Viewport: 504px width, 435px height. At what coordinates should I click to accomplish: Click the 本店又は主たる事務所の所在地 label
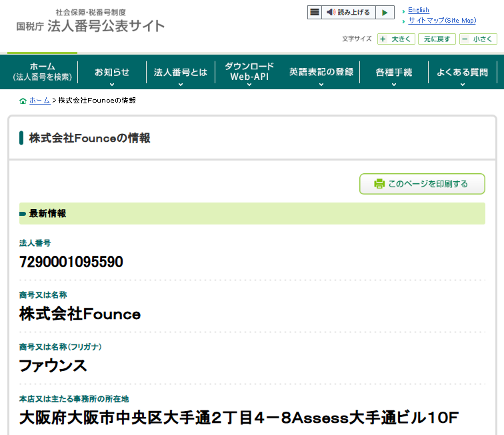point(74,399)
